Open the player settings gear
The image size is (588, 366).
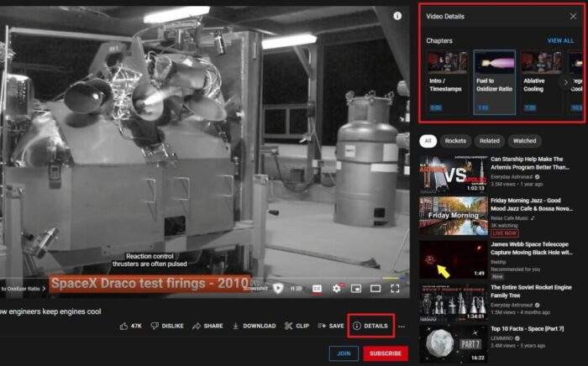pyautogui.click(x=336, y=289)
